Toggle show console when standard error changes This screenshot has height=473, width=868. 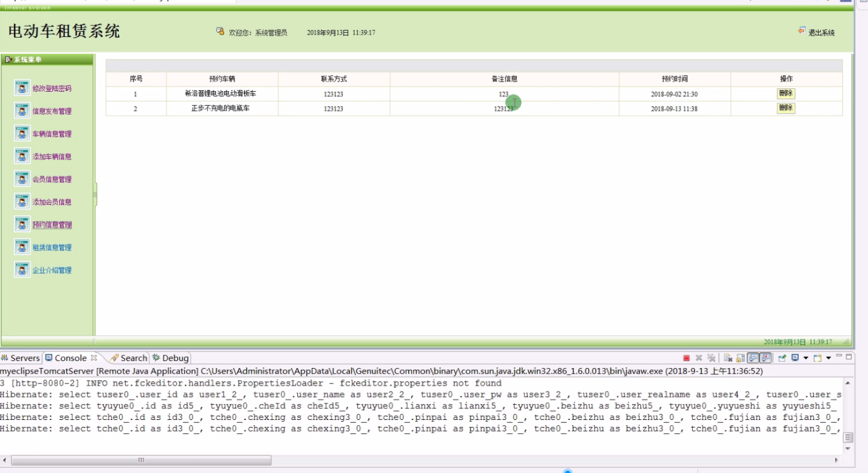click(x=766, y=358)
